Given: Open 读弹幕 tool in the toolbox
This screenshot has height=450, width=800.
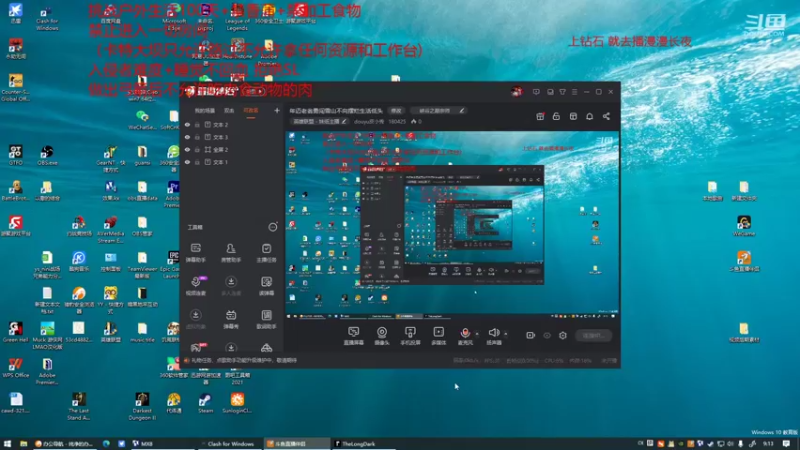Looking at the screenshot, I should [266, 286].
